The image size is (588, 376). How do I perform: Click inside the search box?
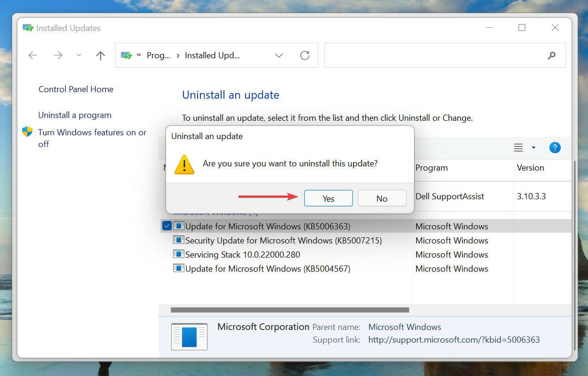445,55
